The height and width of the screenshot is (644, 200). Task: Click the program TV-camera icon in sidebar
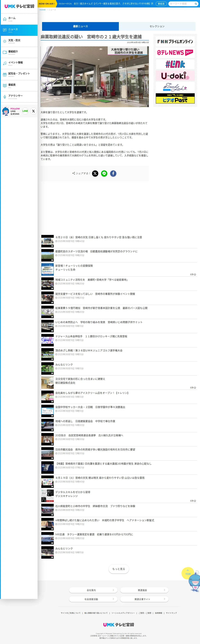point(5,52)
